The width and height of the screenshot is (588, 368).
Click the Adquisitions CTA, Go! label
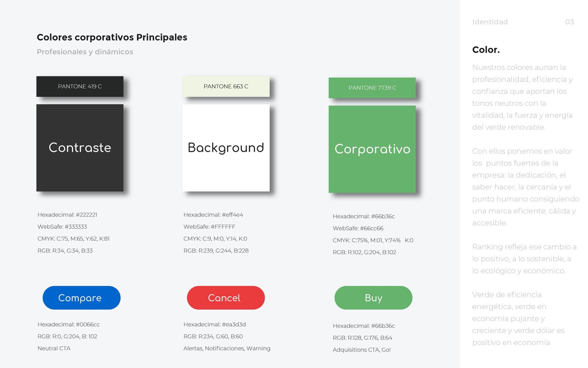pyautogui.click(x=362, y=350)
